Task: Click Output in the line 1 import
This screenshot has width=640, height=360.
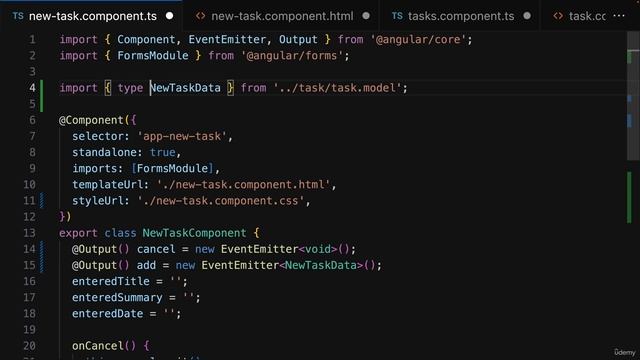Action: [298, 40]
